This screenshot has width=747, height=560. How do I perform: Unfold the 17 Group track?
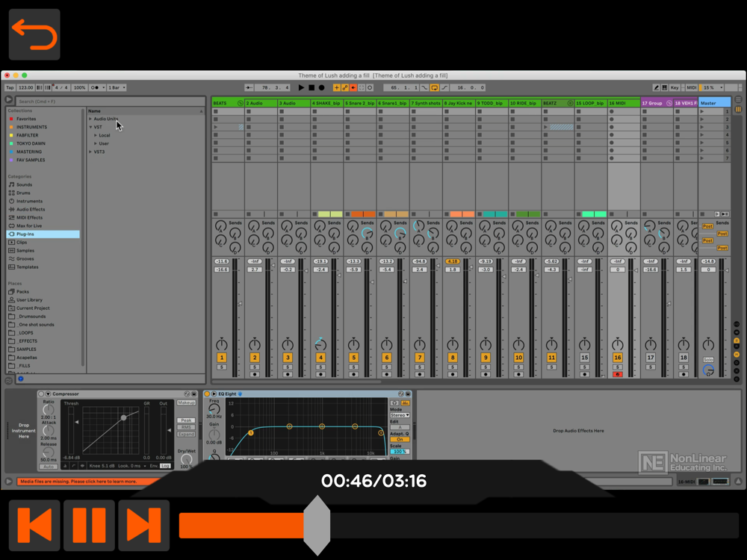click(x=669, y=103)
